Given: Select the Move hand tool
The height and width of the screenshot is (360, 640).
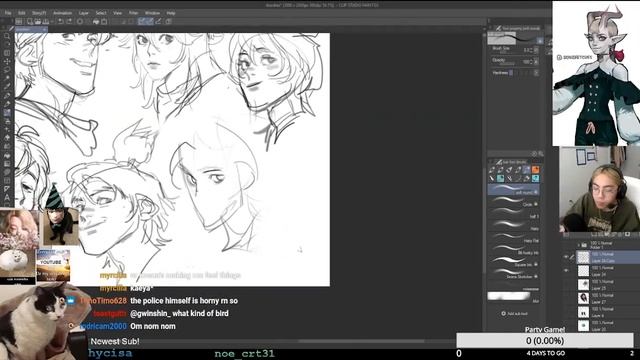Looking at the screenshot, I should coord(7,44).
